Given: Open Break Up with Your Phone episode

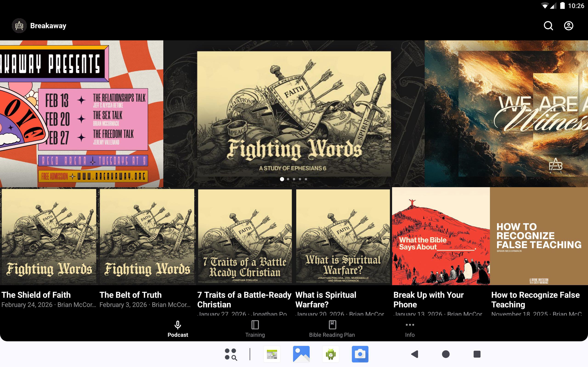Looking at the screenshot, I should pyautogui.click(x=441, y=237).
